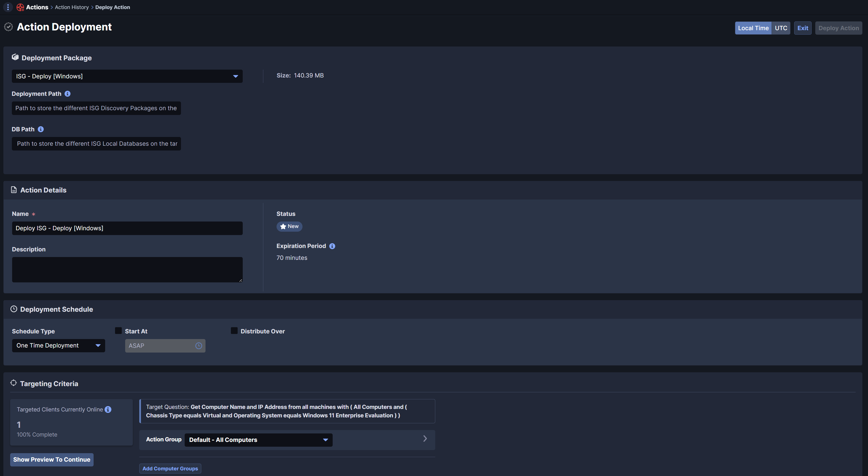Open the three-dot menu in the breadcrumb bar

coord(8,7)
